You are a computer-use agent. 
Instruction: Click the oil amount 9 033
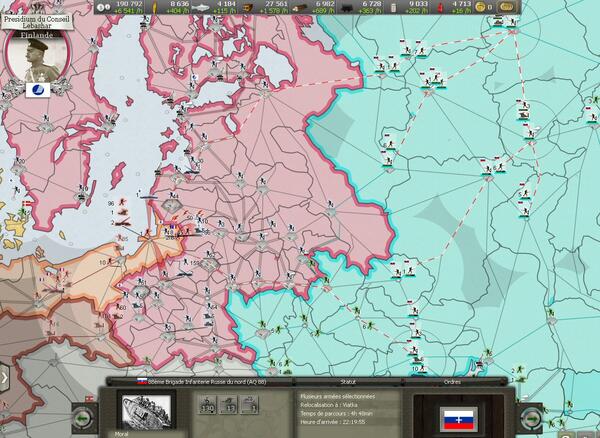tap(418, 4)
